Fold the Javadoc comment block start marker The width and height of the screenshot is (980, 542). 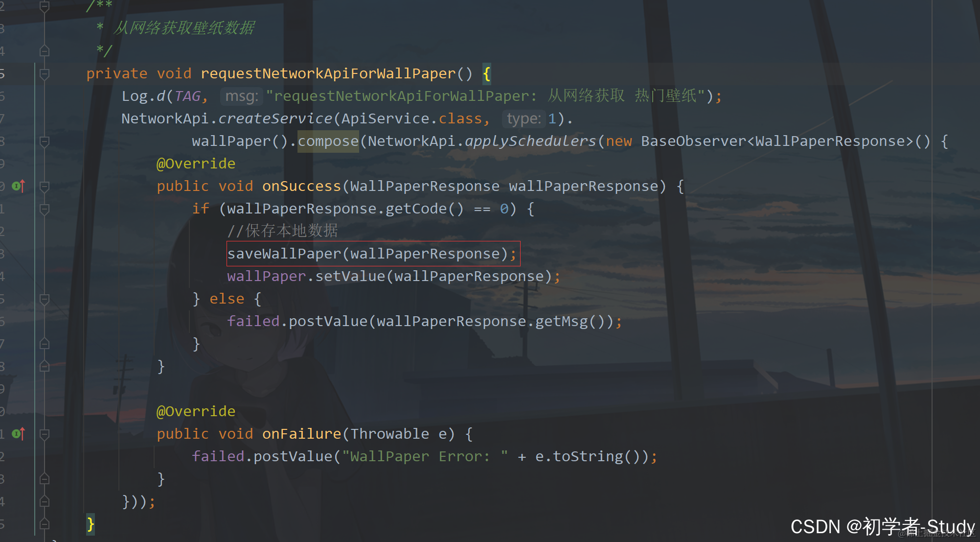tap(44, 6)
